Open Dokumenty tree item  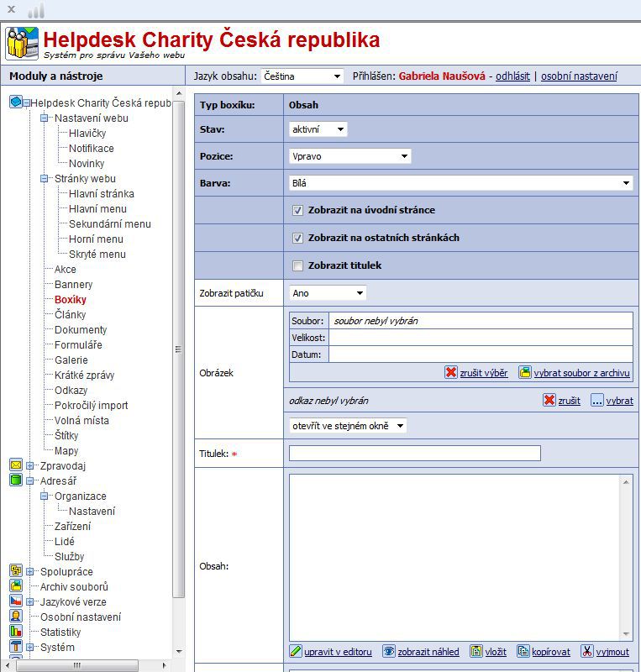(81, 329)
